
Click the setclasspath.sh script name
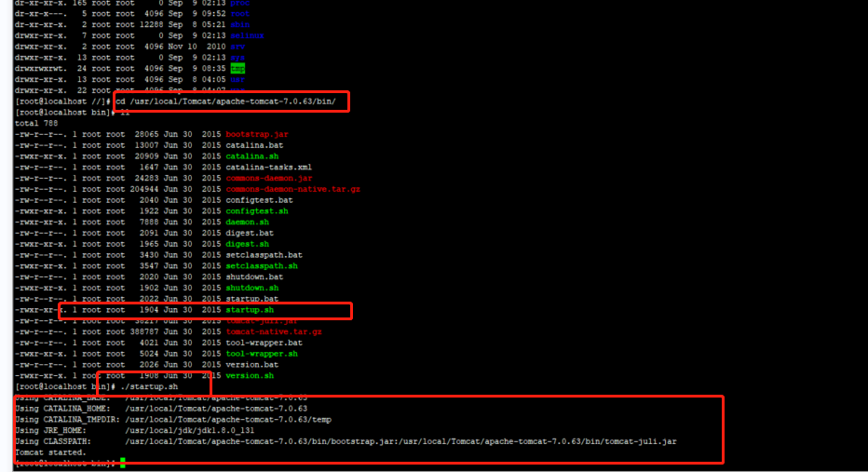pyautogui.click(x=262, y=266)
